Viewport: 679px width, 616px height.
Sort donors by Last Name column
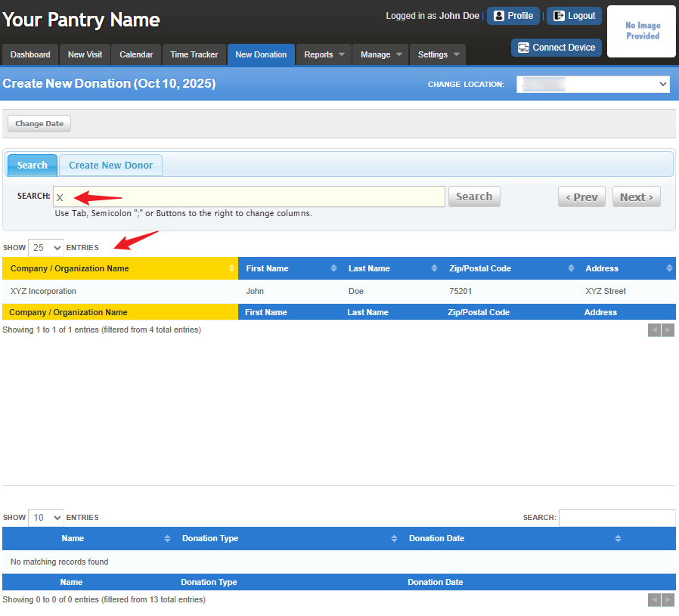click(x=391, y=268)
